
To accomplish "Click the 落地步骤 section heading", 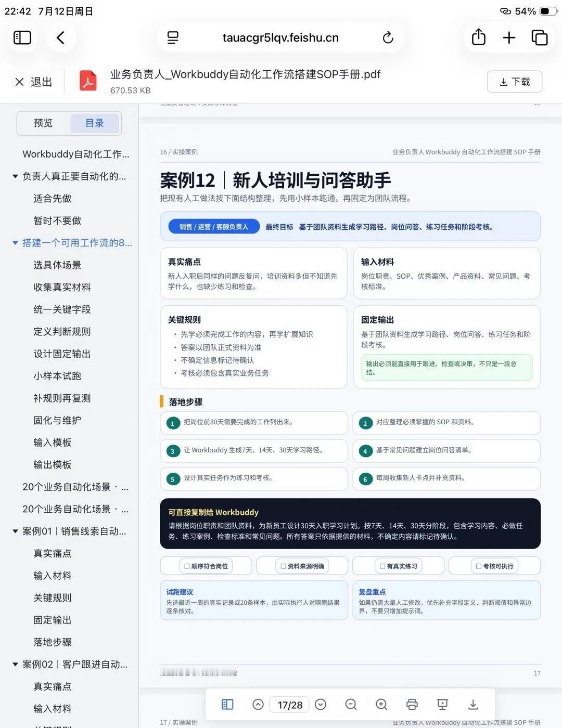I will click(186, 402).
